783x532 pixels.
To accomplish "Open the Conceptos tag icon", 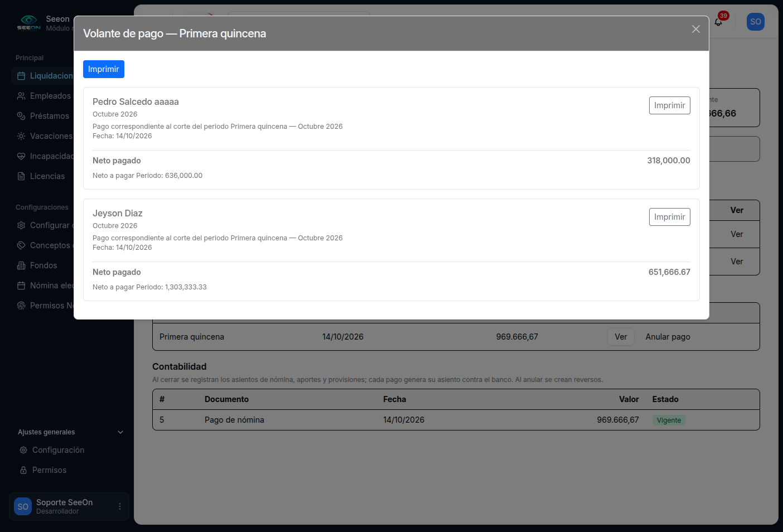I will pyautogui.click(x=21, y=245).
